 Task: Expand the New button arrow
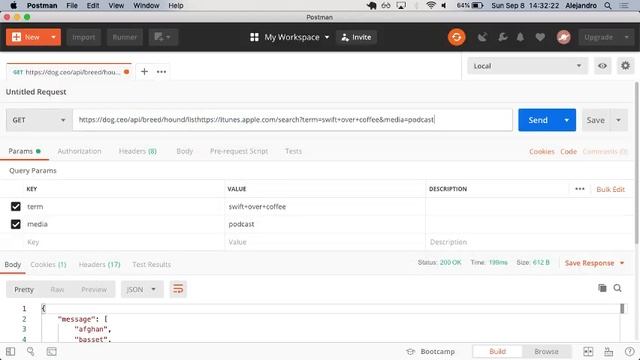[53, 37]
